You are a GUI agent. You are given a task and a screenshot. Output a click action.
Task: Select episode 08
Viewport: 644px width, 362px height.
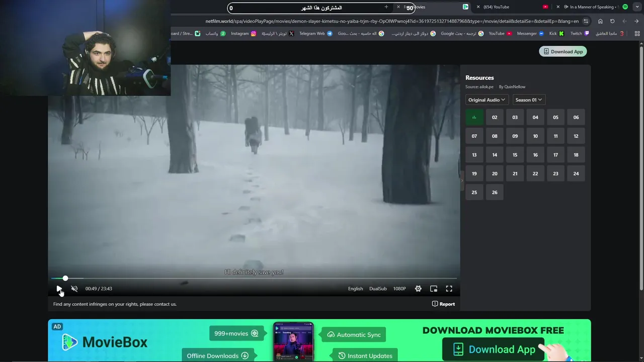tap(495, 136)
